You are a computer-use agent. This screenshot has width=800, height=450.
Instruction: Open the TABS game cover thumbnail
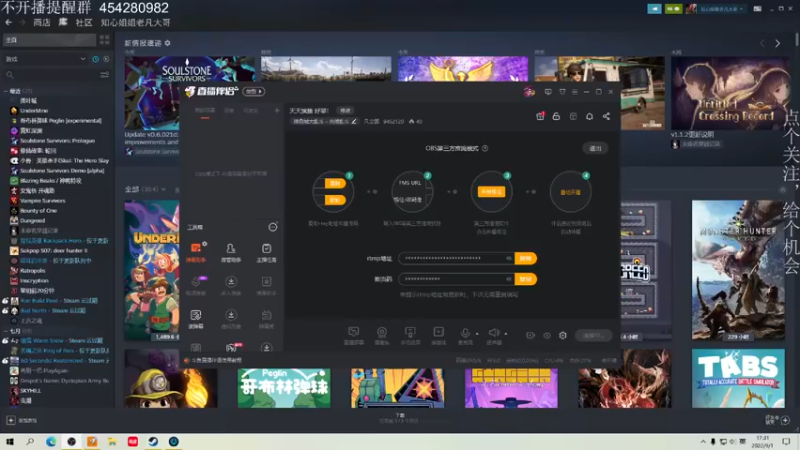click(x=738, y=378)
